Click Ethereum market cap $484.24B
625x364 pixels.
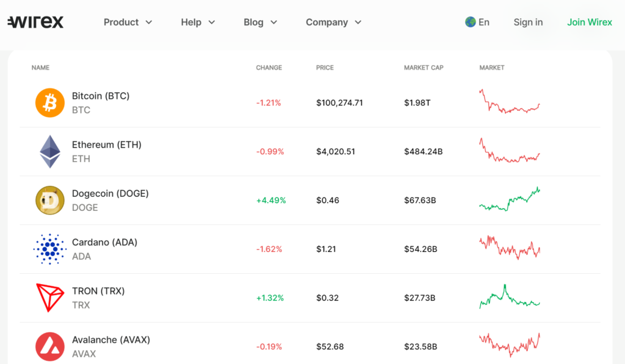tap(424, 151)
